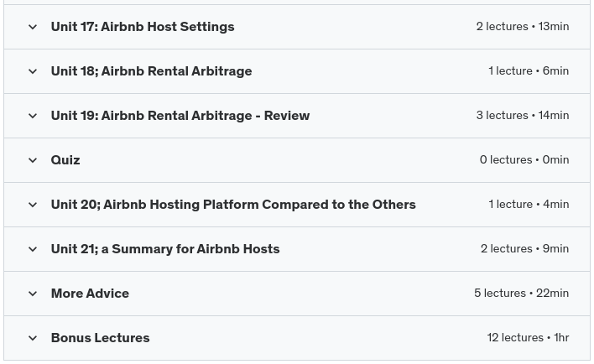
Task: Expand the Unit 17 chevron arrow
Action: pos(33,27)
